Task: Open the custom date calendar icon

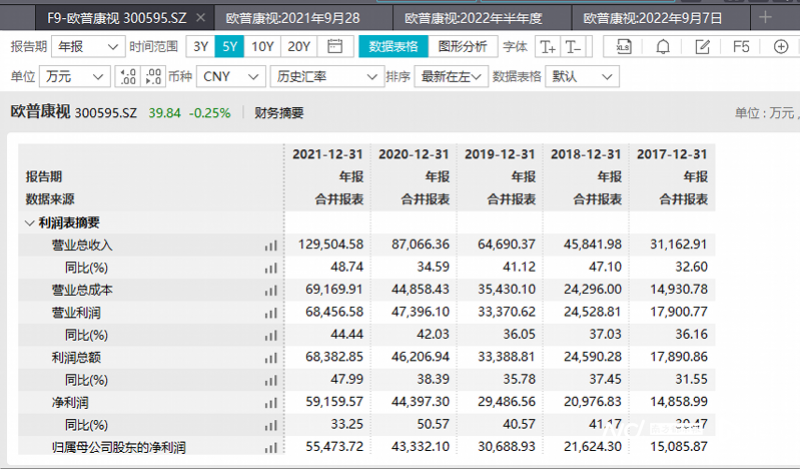Action: pos(335,47)
